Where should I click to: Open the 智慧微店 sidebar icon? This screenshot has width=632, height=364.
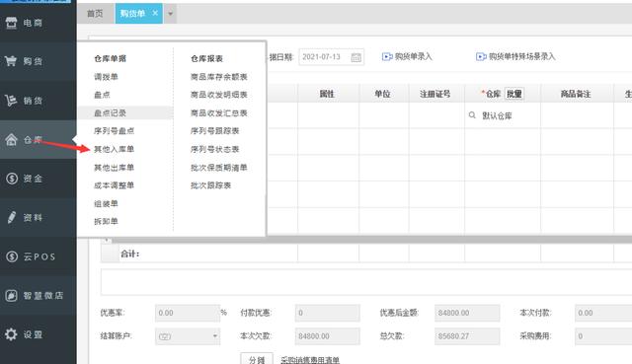coord(11,296)
